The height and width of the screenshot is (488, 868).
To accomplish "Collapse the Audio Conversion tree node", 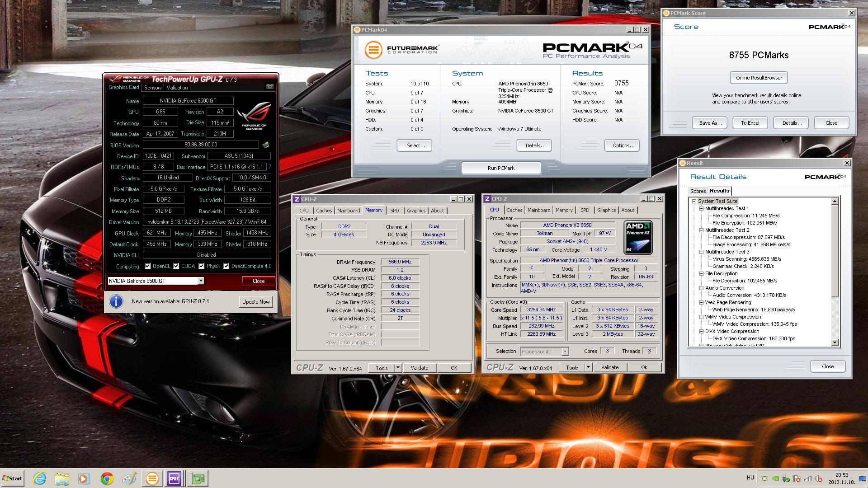I will tap(701, 288).
